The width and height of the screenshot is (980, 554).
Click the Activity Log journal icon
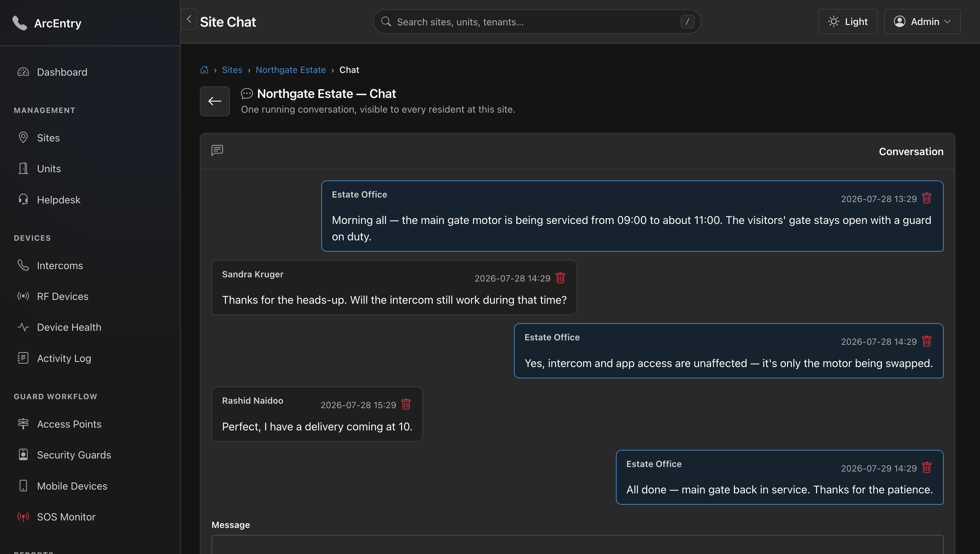coord(23,358)
